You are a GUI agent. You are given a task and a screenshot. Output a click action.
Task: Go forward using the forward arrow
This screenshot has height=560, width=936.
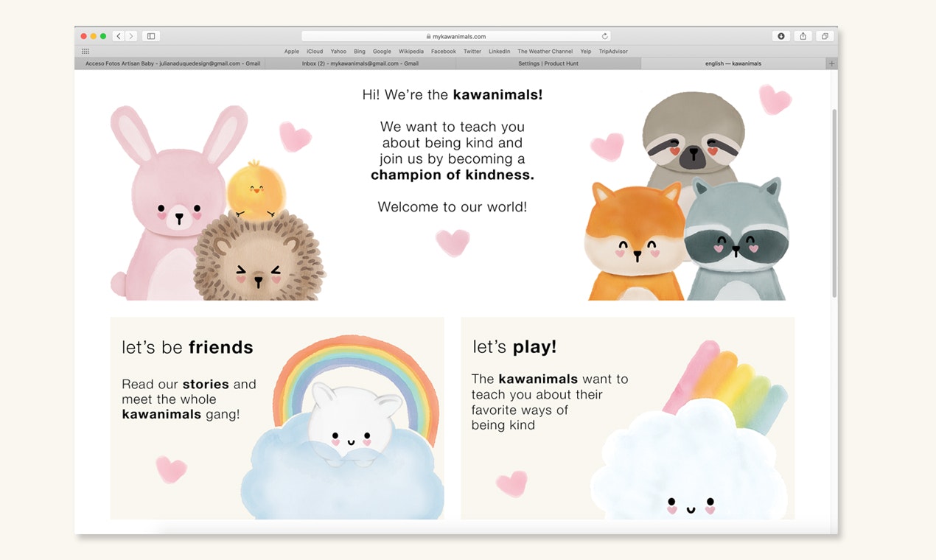coord(131,35)
